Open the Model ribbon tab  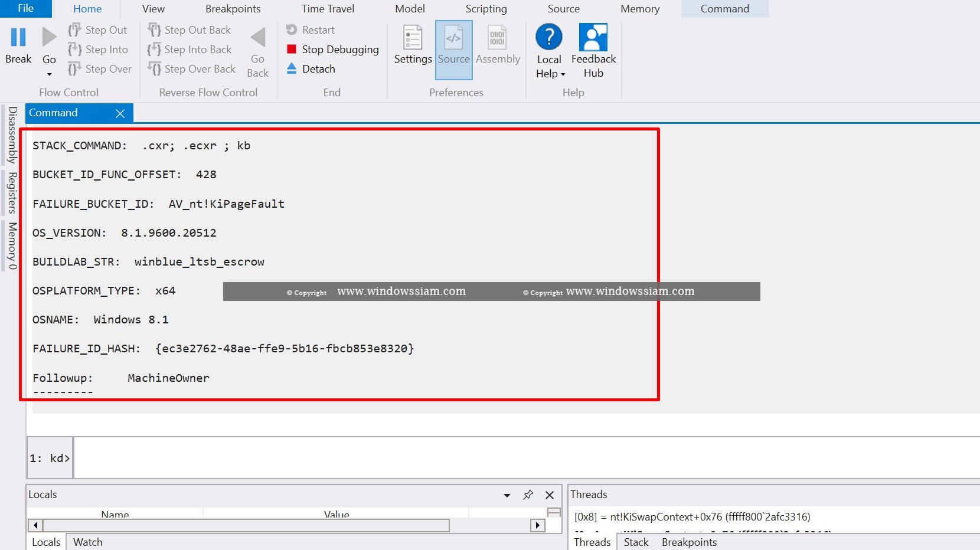pyautogui.click(x=410, y=9)
